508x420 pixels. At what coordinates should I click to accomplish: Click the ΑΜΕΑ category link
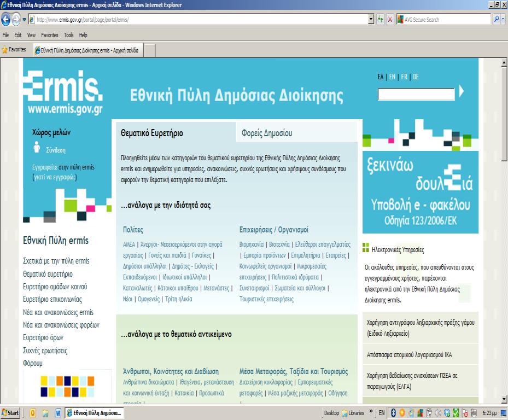(x=129, y=244)
